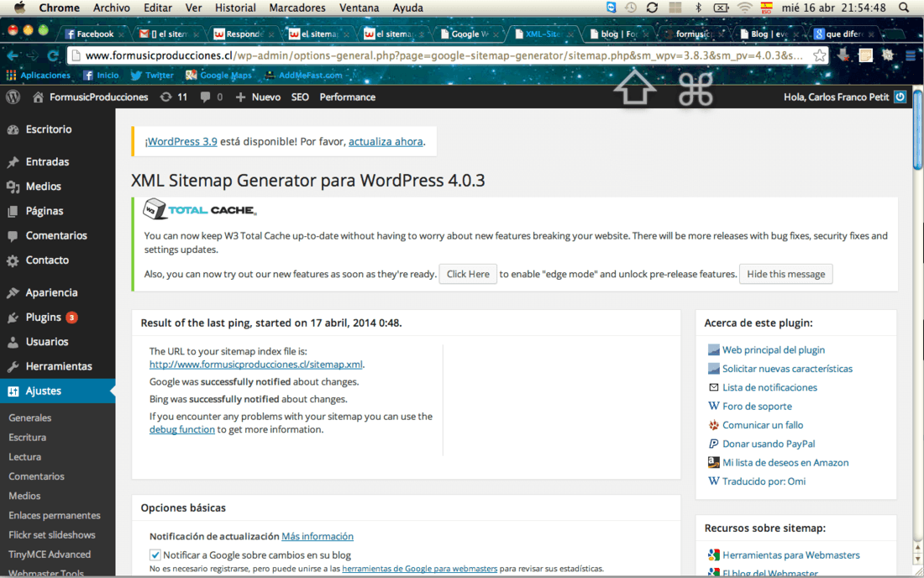
Task: Click the Time Machine clock icon
Action: click(631, 8)
